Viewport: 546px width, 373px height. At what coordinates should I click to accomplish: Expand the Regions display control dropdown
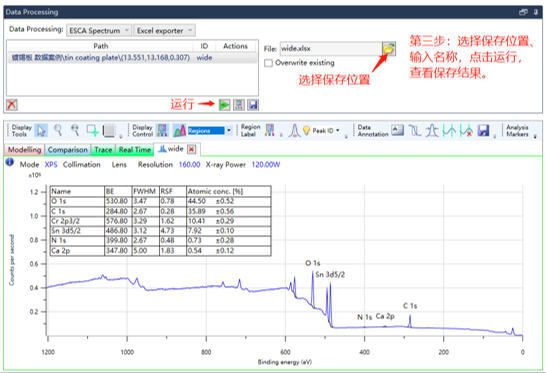click(x=229, y=130)
